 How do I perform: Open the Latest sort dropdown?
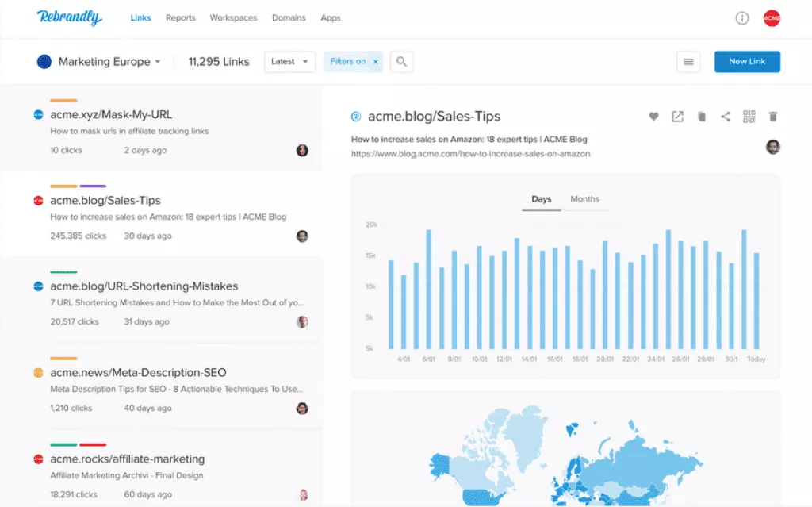289,62
